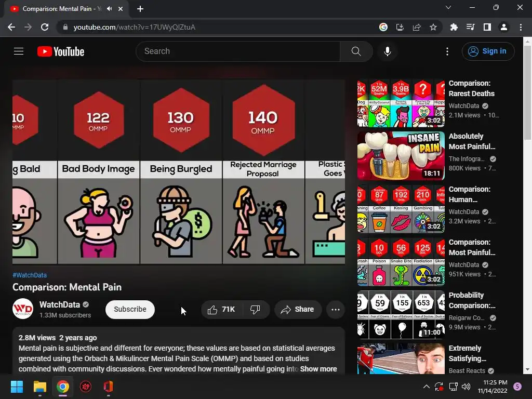
Task: Open Comparison: Most Painful... video title
Action: (472, 247)
